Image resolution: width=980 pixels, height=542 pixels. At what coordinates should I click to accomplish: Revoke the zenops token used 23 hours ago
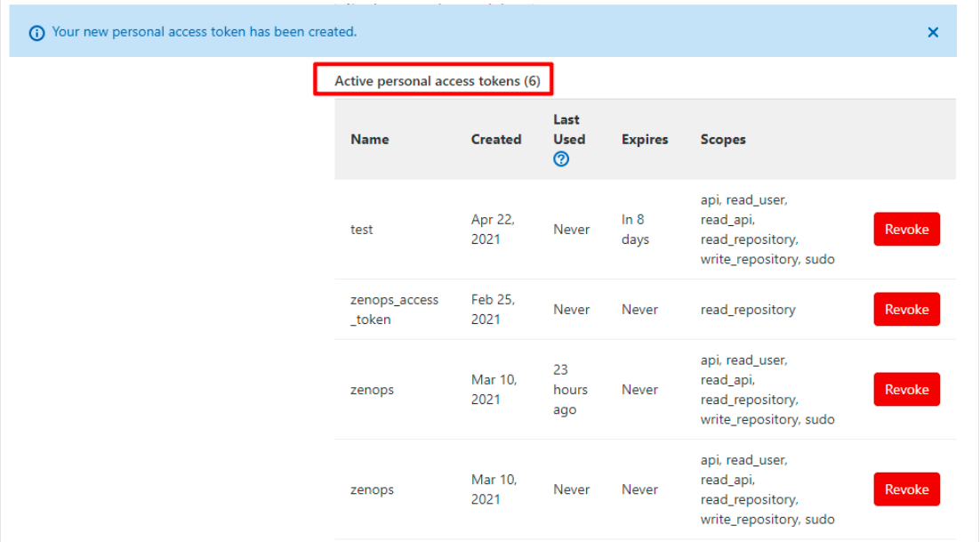(x=906, y=389)
